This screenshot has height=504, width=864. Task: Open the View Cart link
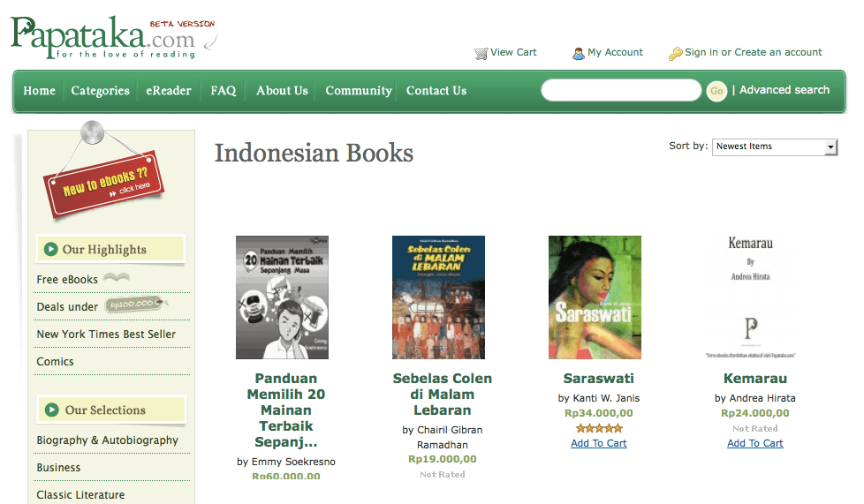tap(513, 52)
